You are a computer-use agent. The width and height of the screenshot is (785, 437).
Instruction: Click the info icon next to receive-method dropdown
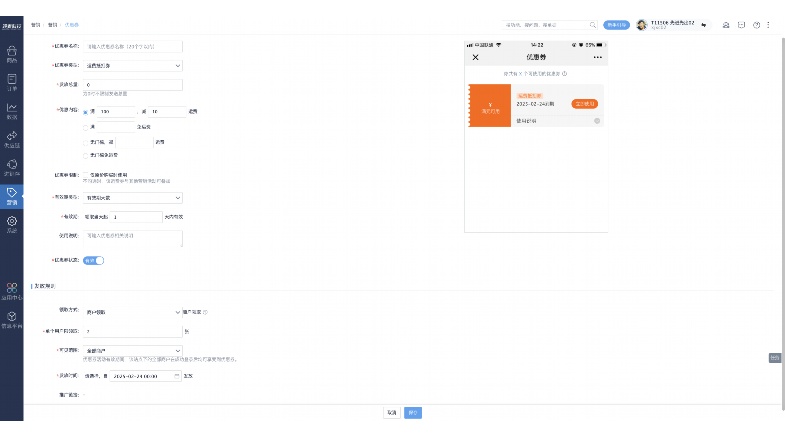tap(205, 312)
